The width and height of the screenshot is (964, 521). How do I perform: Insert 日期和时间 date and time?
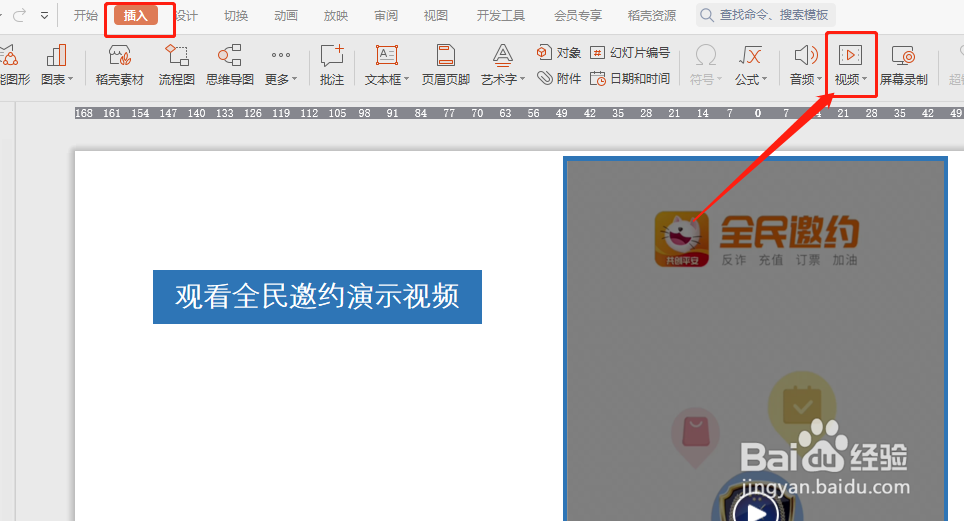(630, 78)
